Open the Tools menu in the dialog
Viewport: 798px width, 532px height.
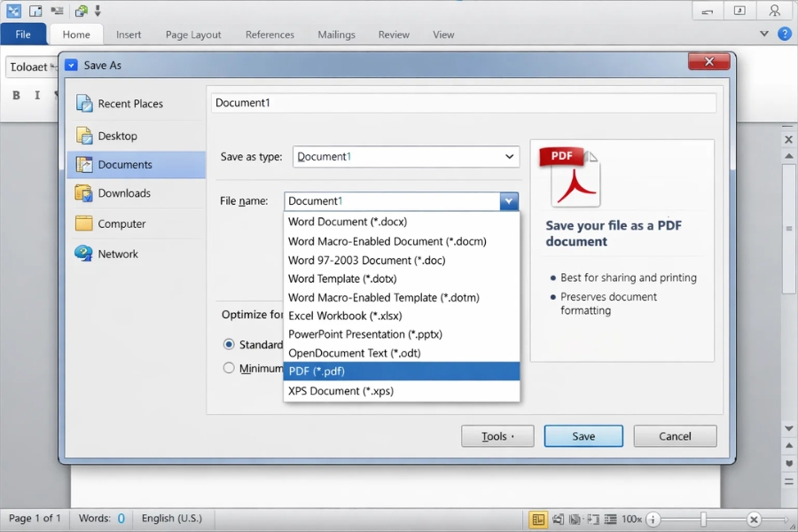(497, 435)
